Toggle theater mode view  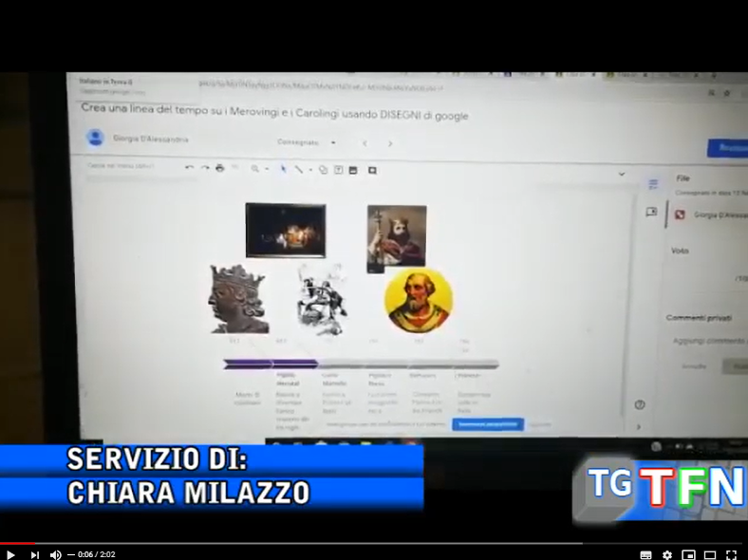710,554
